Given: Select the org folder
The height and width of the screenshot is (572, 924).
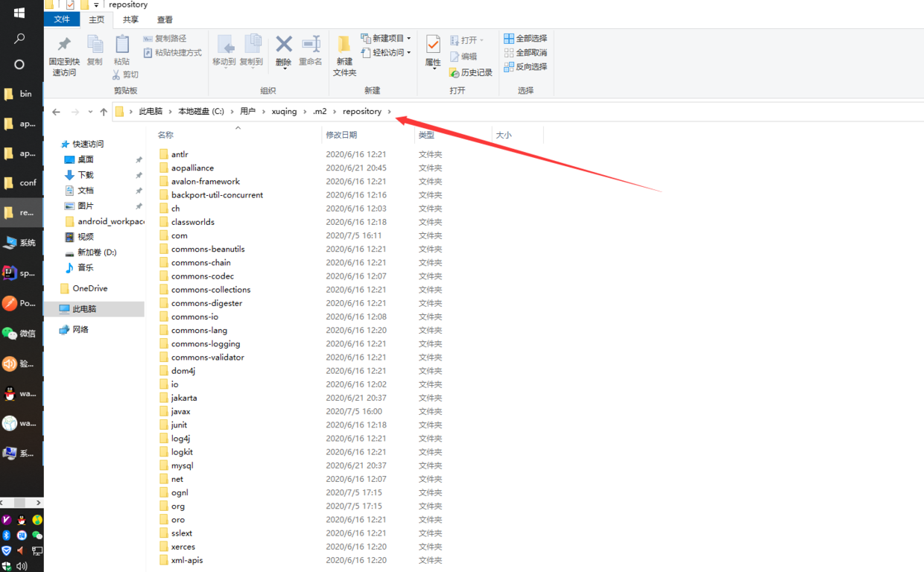Looking at the screenshot, I should point(178,506).
